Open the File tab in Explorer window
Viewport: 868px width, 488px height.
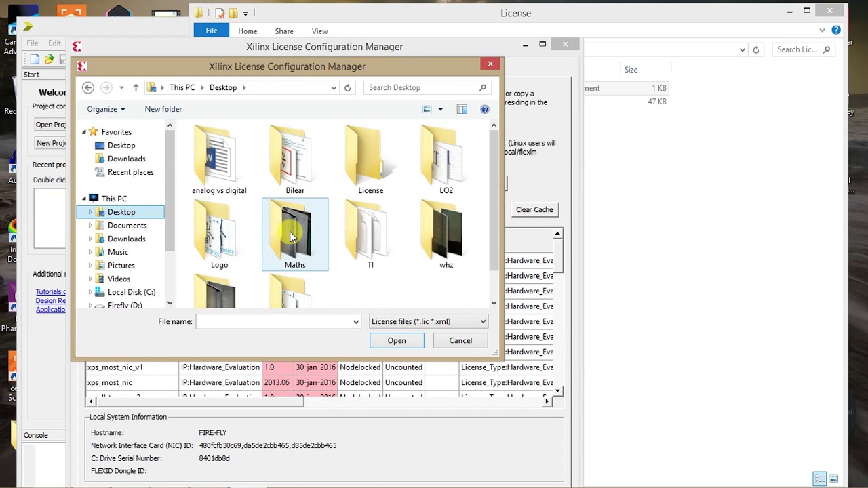pos(212,30)
